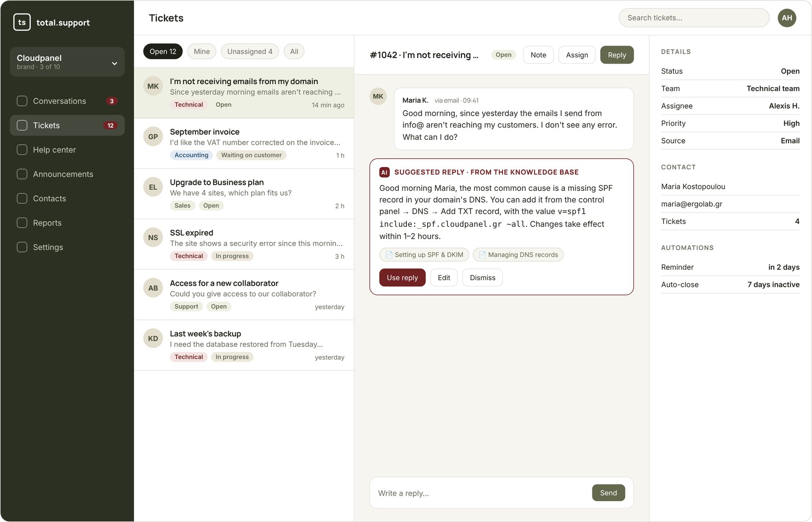Viewport: 812px width, 522px height.
Task: Click the Waiting on customer tag
Action: (251, 155)
